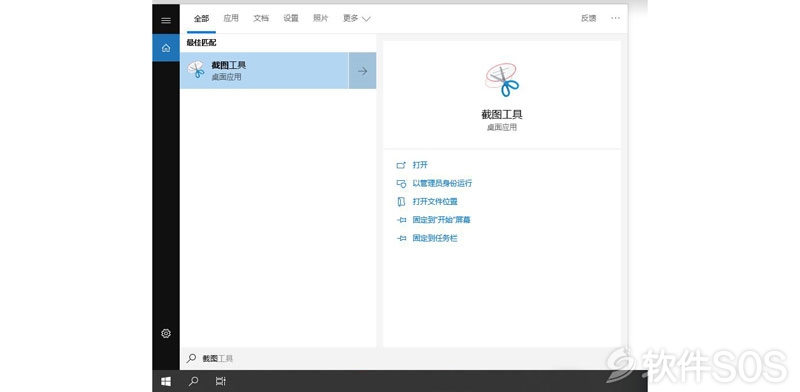Switch to the 应用 tab

(x=231, y=18)
